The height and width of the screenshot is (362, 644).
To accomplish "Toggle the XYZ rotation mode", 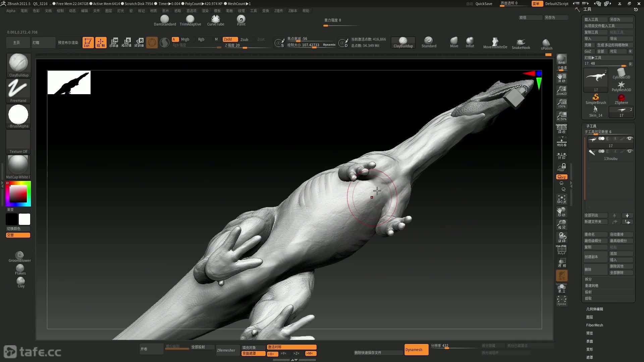I will (561, 177).
